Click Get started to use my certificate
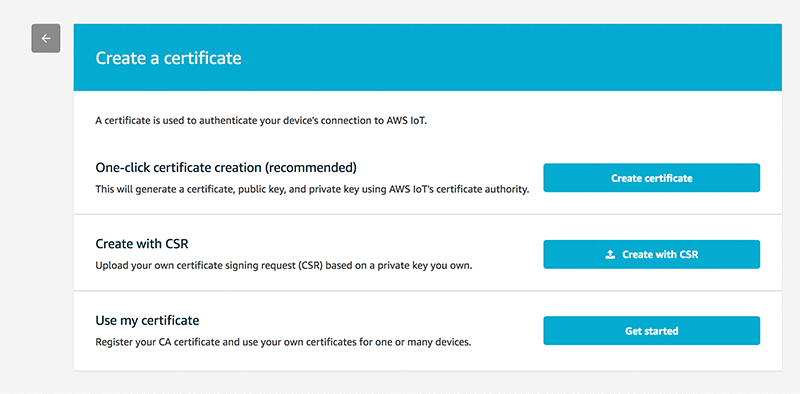 click(x=652, y=331)
